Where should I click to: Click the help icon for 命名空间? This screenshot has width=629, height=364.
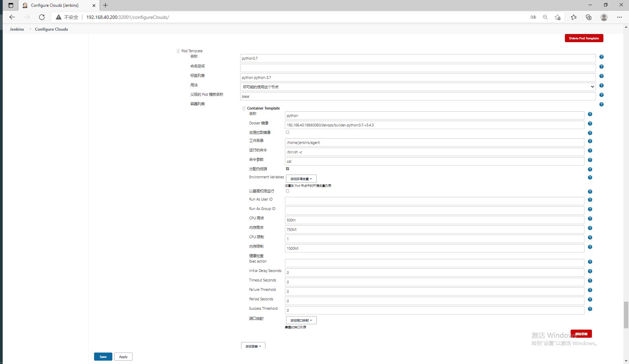click(x=601, y=66)
